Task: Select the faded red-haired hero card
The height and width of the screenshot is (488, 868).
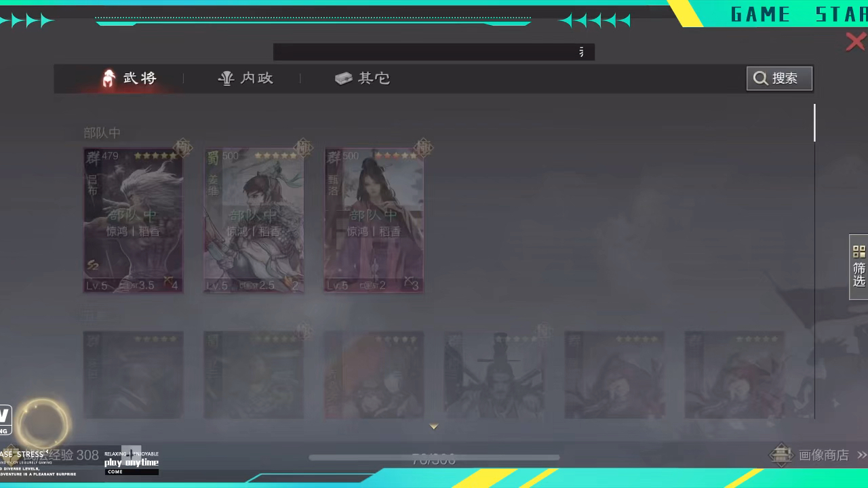Action: (x=374, y=375)
